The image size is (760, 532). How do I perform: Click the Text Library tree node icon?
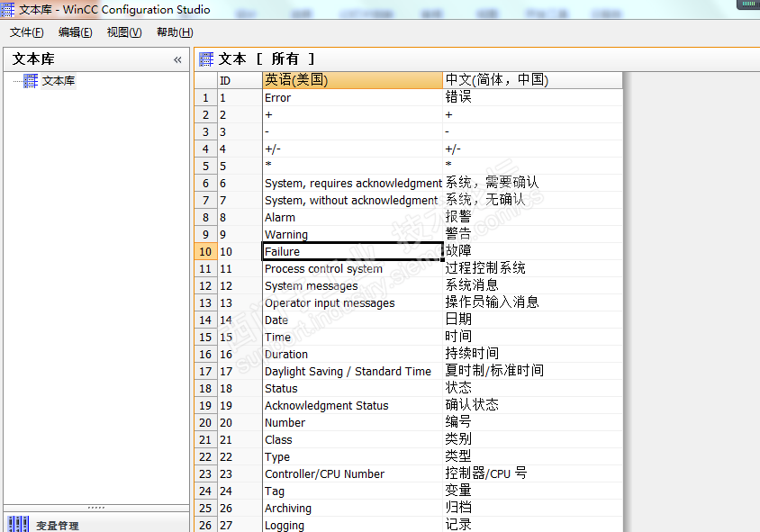31,81
